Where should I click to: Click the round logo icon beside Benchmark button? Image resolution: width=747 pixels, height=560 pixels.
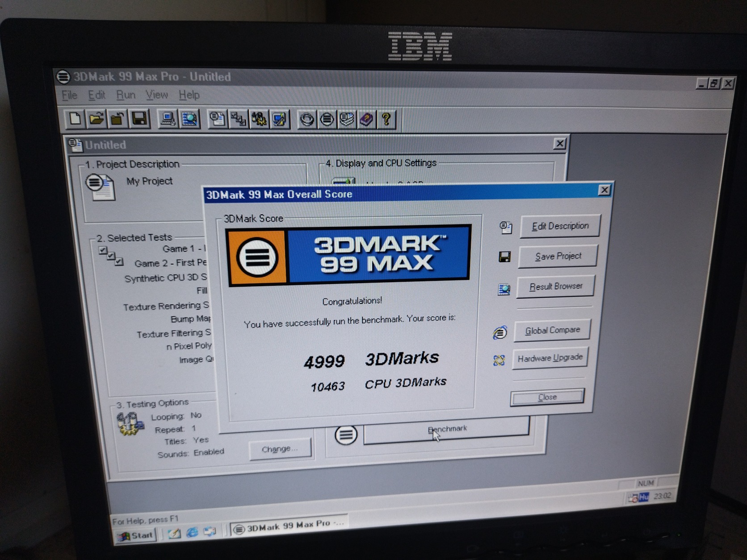click(x=346, y=435)
